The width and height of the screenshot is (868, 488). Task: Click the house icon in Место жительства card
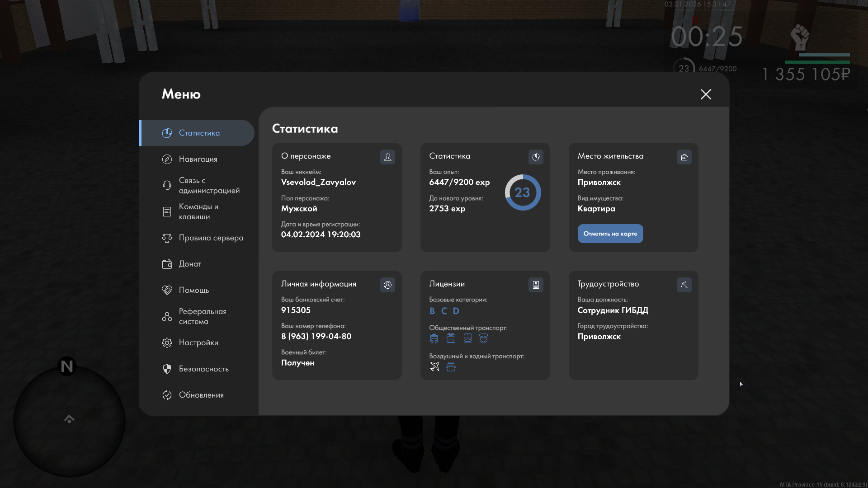point(684,157)
